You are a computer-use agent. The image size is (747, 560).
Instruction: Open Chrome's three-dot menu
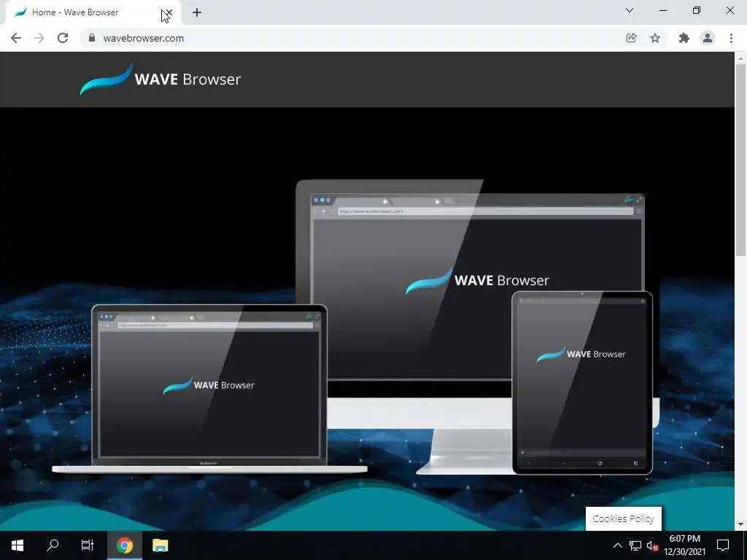731,38
